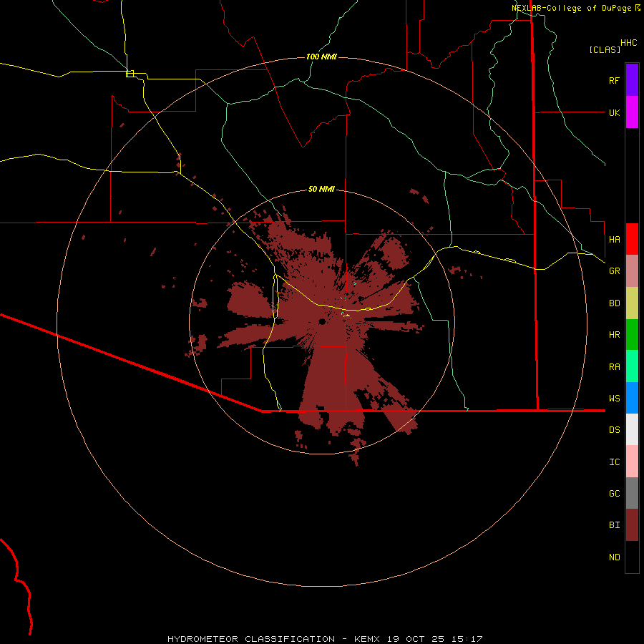
Task: Click the [CLAS] units label
Action: [x=605, y=49]
